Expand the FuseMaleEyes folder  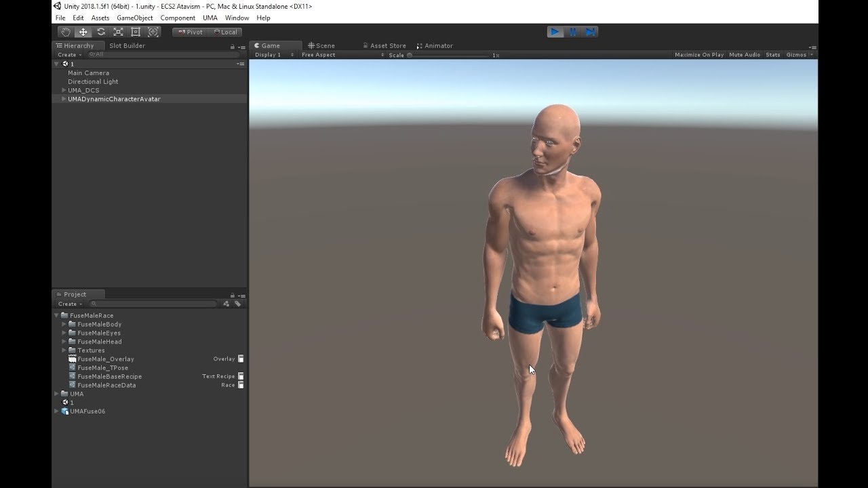[64, 333]
